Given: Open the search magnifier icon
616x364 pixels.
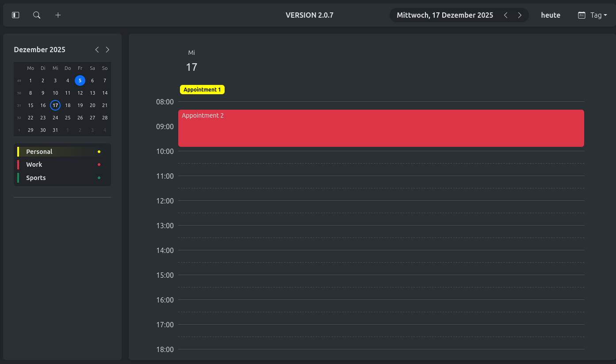Looking at the screenshot, I should (x=37, y=15).
